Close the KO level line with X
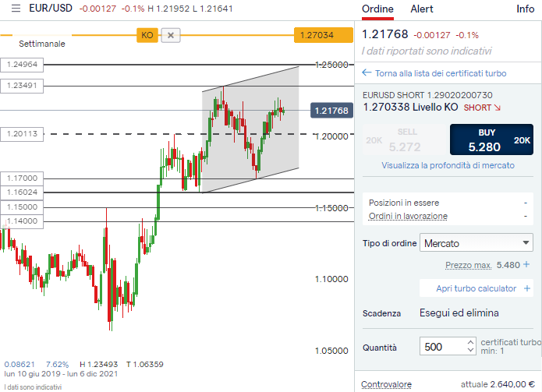542x392 pixels. click(x=172, y=35)
